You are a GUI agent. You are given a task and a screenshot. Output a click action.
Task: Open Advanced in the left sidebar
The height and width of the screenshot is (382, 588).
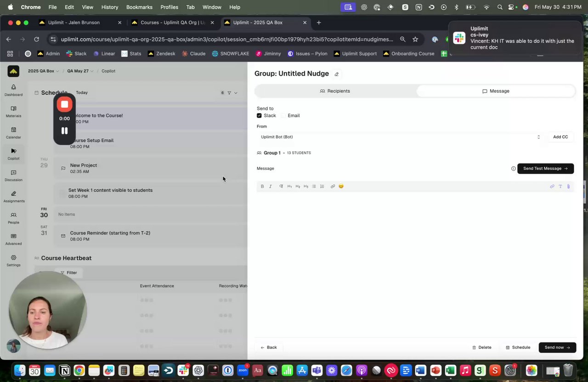(13, 239)
